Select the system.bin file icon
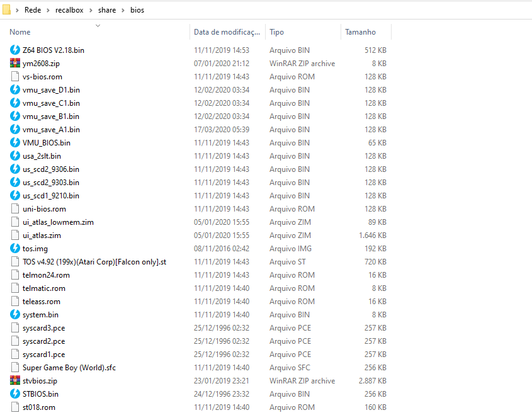Screen dimensions: 532x420 [x=15, y=314]
